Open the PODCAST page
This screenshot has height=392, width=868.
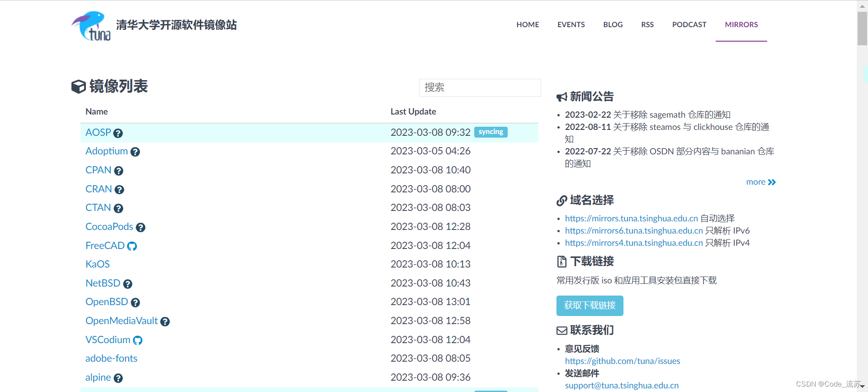(689, 24)
